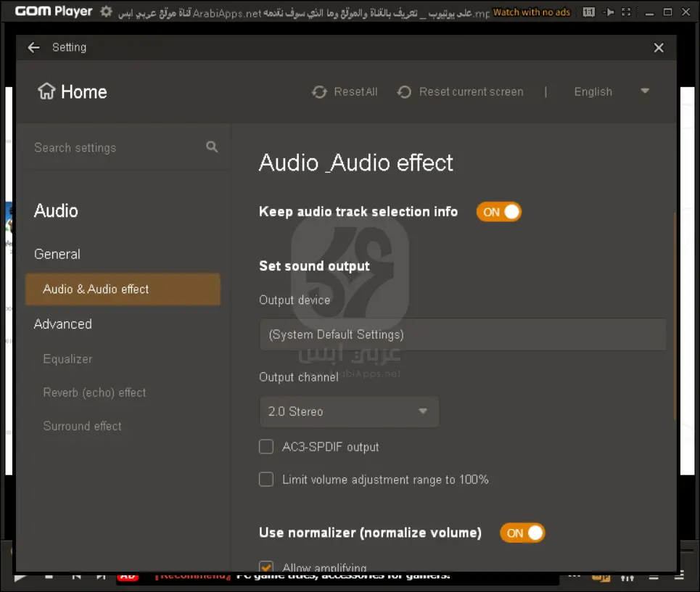Screen dimensions: 700x592
Task: Turn off Keep audio track selection info
Action: (499, 212)
